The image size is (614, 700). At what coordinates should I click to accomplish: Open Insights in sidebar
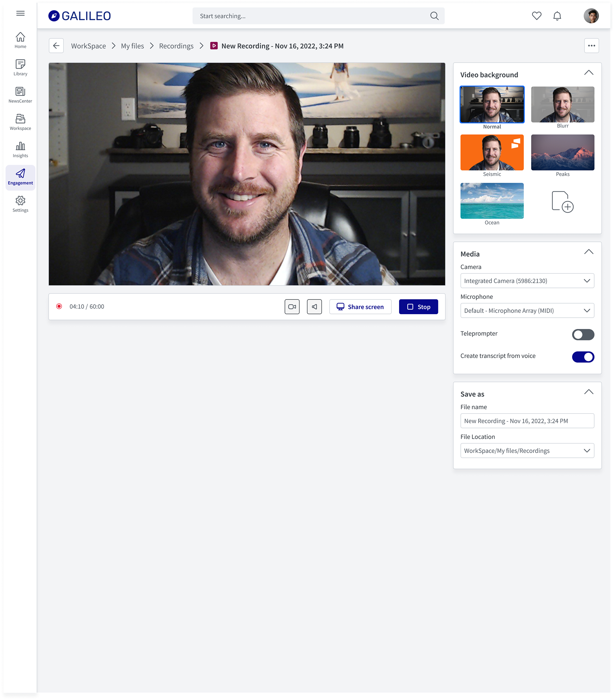tap(20, 150)
